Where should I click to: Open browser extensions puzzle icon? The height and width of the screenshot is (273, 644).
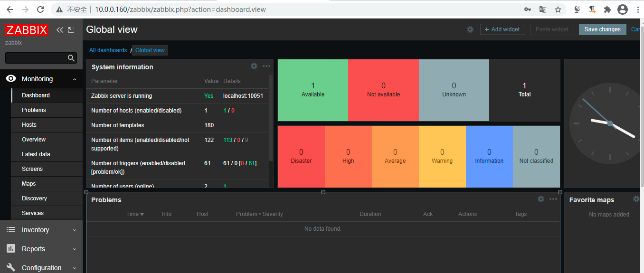pyautogui.click(x=607, y=9)
